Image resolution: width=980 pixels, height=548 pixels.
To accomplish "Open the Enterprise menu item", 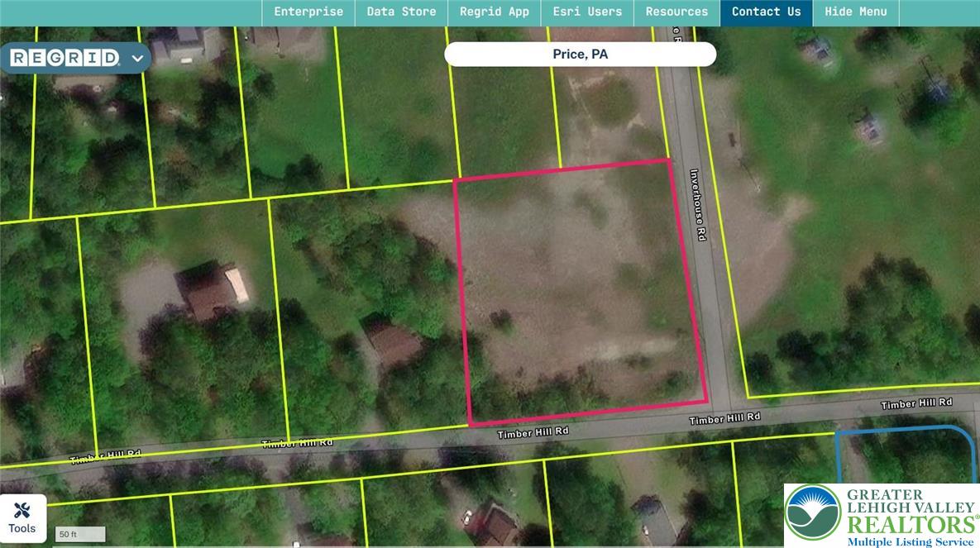I will tap(308, 12).
